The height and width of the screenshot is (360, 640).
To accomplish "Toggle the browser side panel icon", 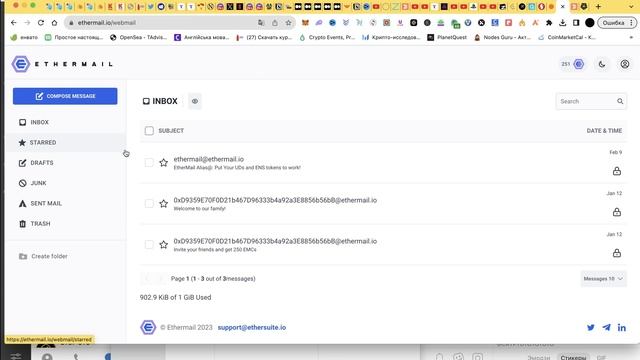I will [x=576, y=23].
